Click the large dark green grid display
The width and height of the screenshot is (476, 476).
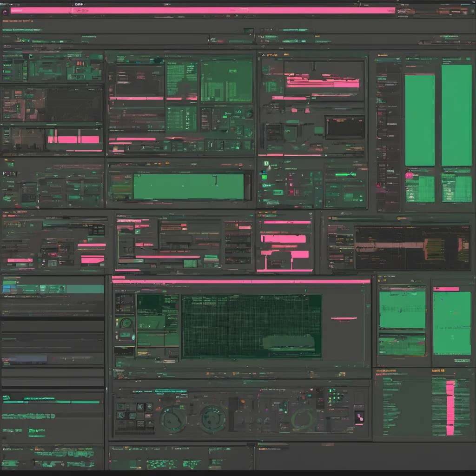251,326
